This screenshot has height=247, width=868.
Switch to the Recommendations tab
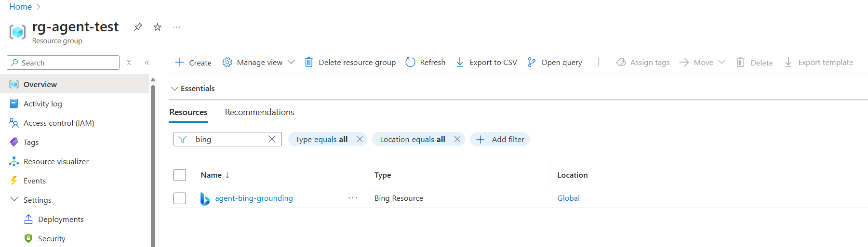pyautogui.click(x=259, y=112)
